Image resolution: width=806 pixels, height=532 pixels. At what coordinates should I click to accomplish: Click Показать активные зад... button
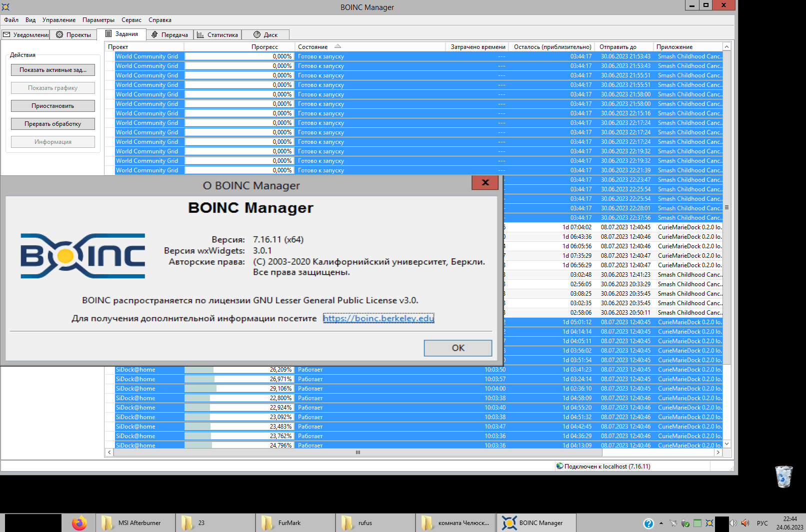(x=53, y=70)
